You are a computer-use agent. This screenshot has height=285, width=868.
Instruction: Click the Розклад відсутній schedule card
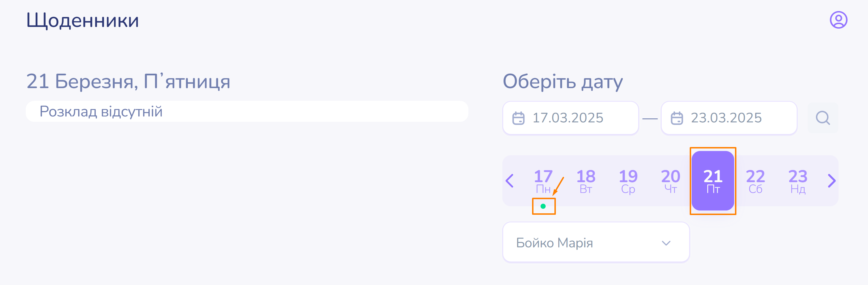point(247,111)
